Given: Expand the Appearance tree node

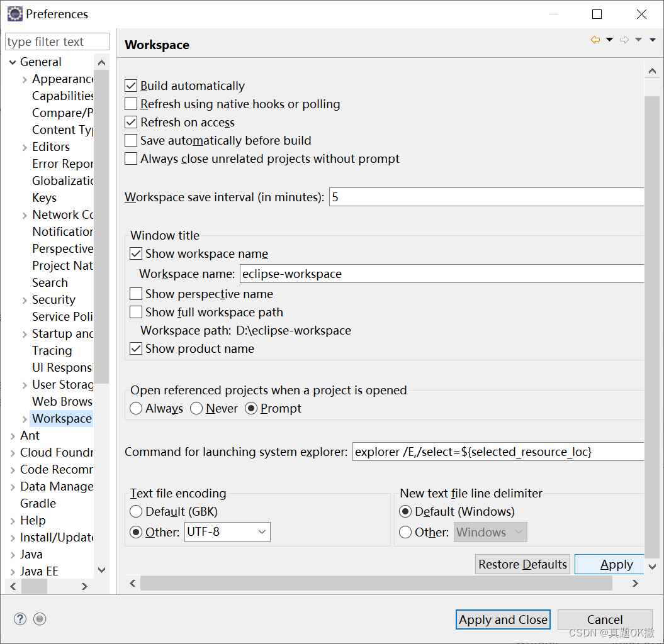Looking at the screenshot, I should coord(25,79).
